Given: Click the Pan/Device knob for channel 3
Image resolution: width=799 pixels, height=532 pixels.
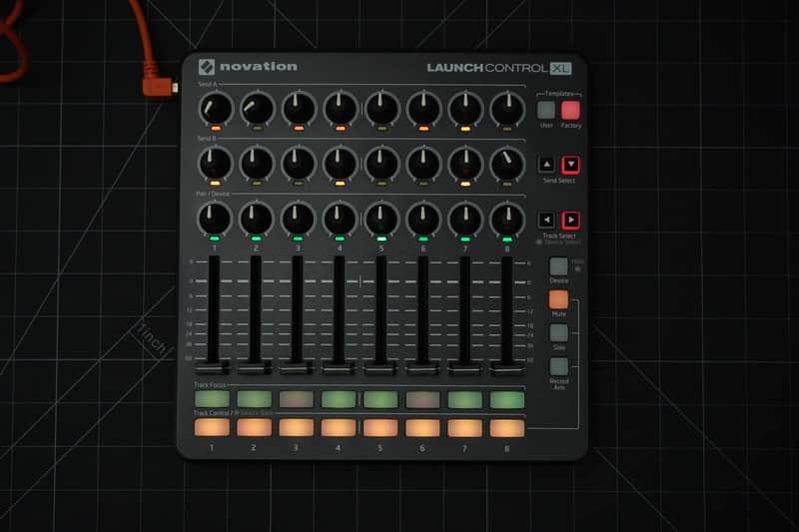Looking at the screenshot, I should [x=298, y=219].
